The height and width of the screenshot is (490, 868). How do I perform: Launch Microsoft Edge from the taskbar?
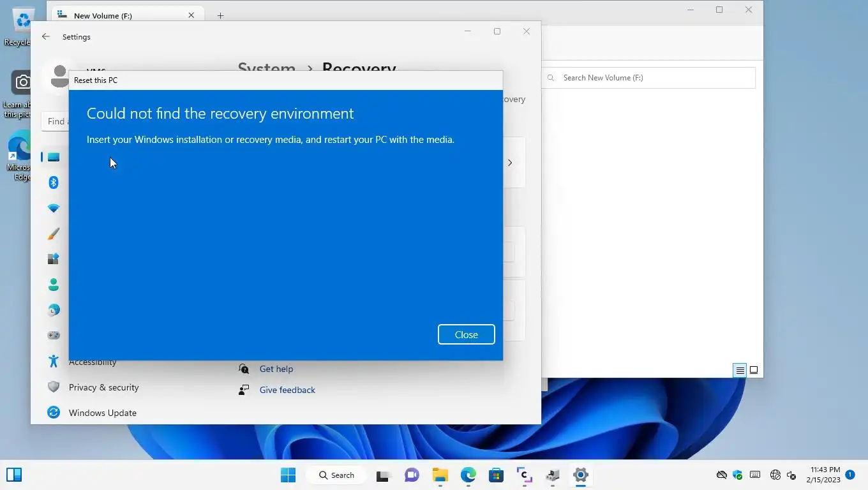[468, 475]
